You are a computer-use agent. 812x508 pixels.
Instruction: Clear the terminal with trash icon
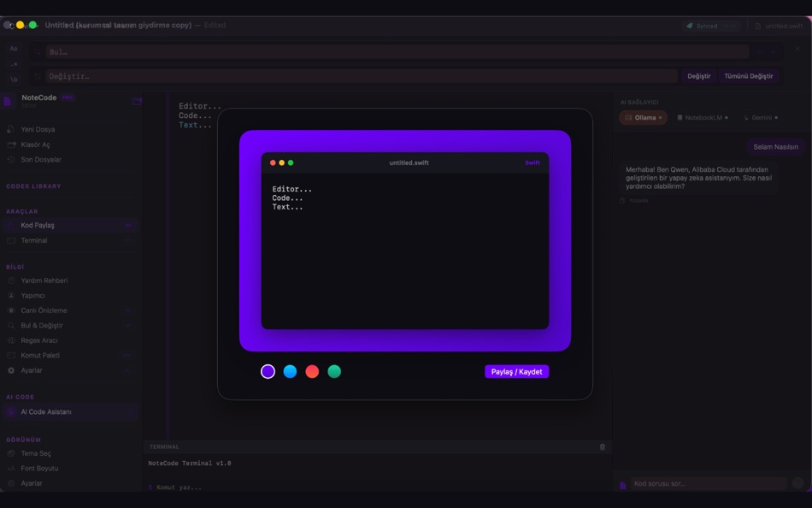pos(603,446)
